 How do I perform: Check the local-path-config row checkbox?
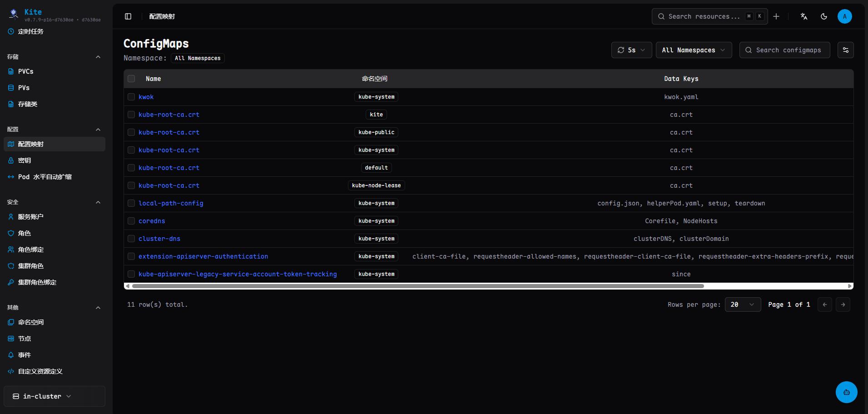pyautogui.click(x=131, y=203)
